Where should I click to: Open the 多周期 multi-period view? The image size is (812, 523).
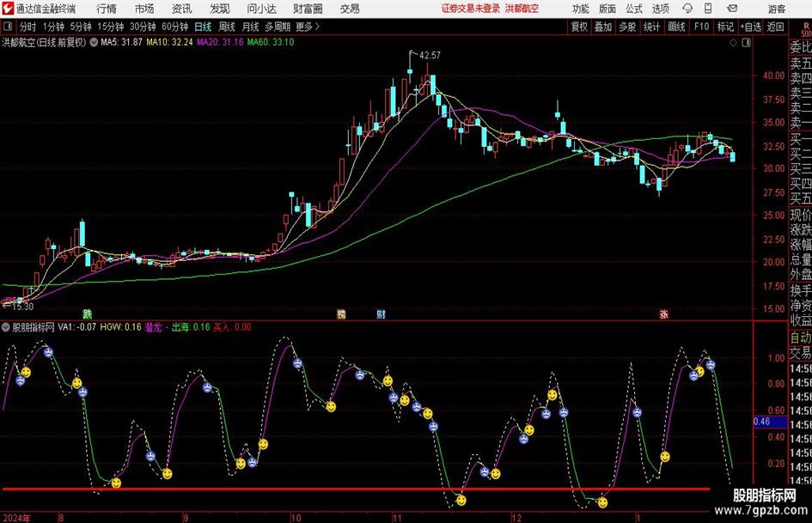click(278, 27)
